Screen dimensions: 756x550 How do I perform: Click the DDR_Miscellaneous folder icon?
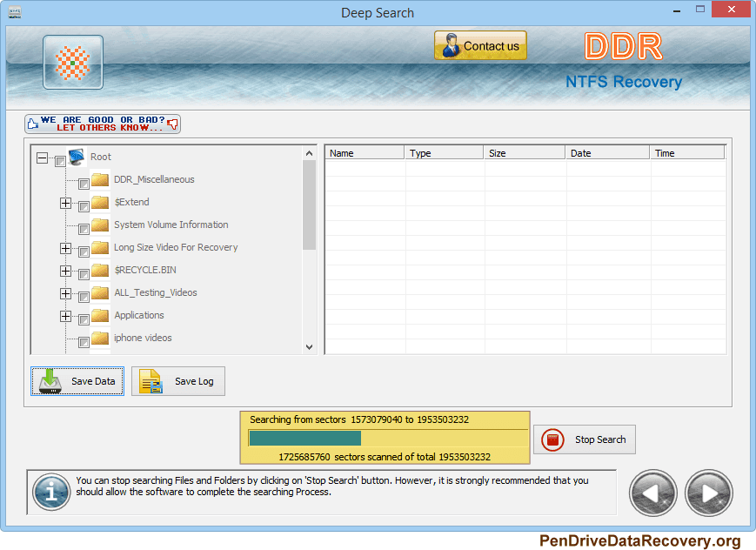pos(100,179)
